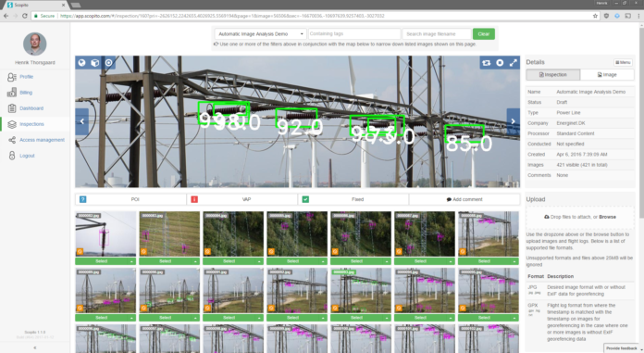
Task: Click orange badge on 0000095.jpg thumbnail
Action: point(463,308)
